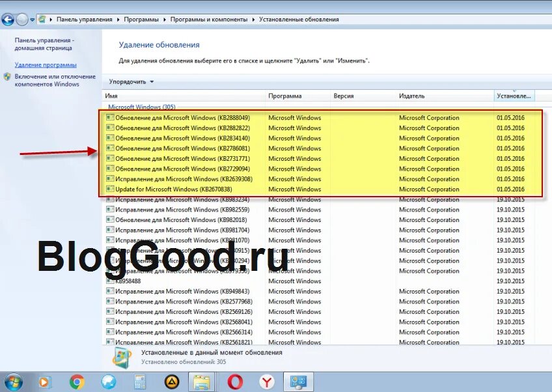Sort by the 'Версия' column header
This screenshot has width=552, height=392.
click(363, 96)
